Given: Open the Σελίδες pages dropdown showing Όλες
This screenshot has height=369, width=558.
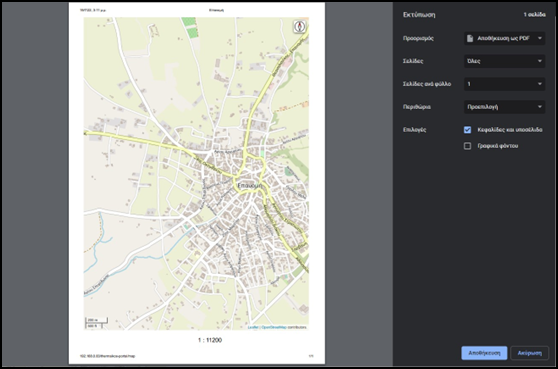Looking at the screenshot, I should (504, 61).
